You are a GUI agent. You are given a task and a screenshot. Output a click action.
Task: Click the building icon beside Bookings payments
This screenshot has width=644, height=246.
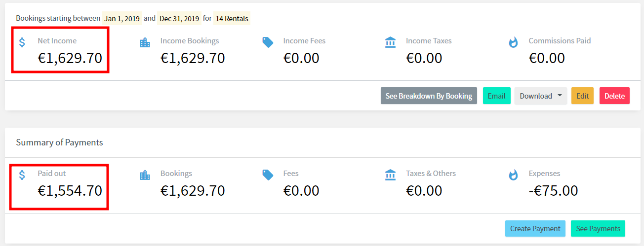145,175
